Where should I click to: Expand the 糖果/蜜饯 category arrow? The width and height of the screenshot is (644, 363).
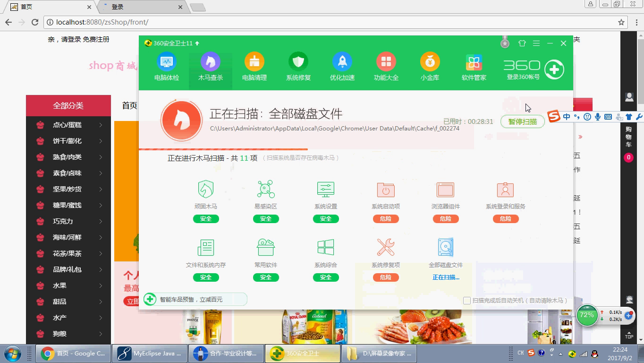tap(101, 205)
